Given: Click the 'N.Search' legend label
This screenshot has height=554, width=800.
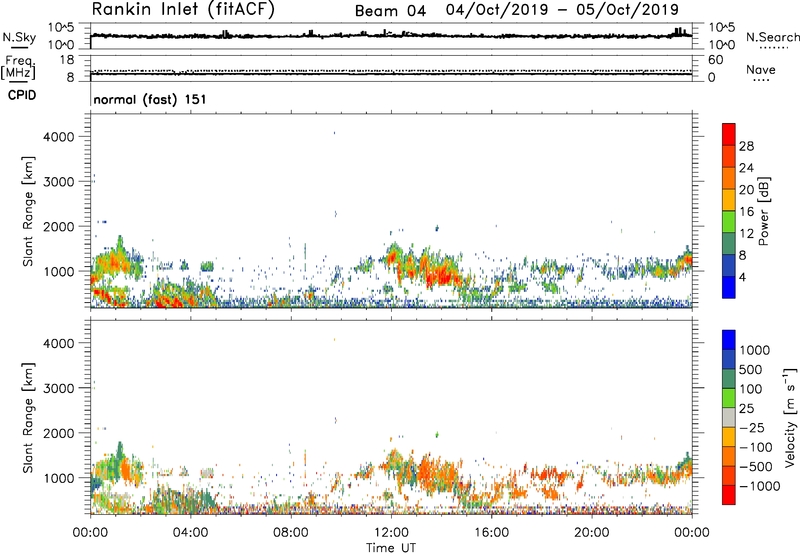Looking at the screenshot, I should [772, 37].
